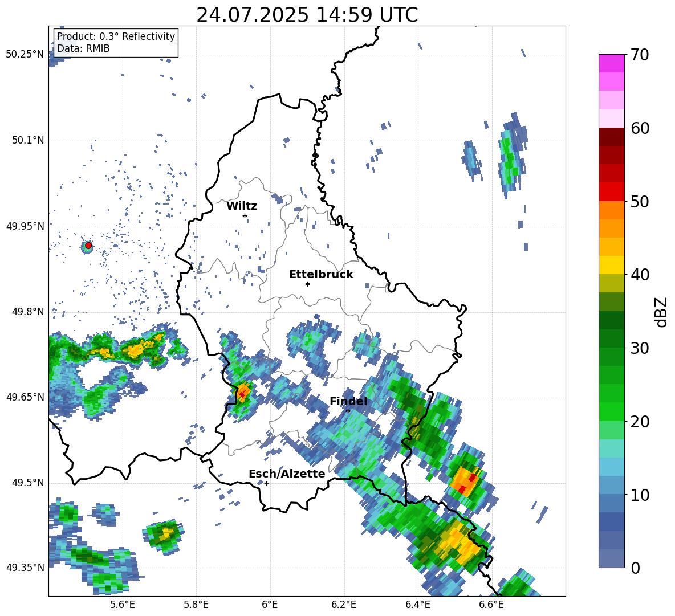Click the Wiltz location cross marker
This screenshot has height=616, width=675.
(x=245, y=215)
